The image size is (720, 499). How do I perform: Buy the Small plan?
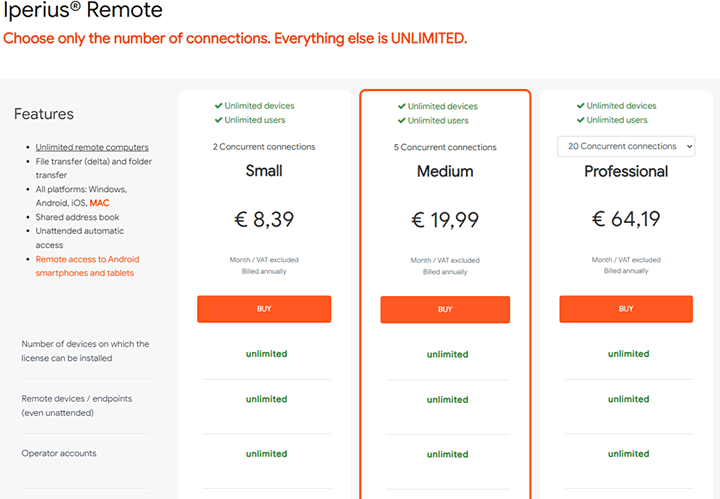[264, 309]
